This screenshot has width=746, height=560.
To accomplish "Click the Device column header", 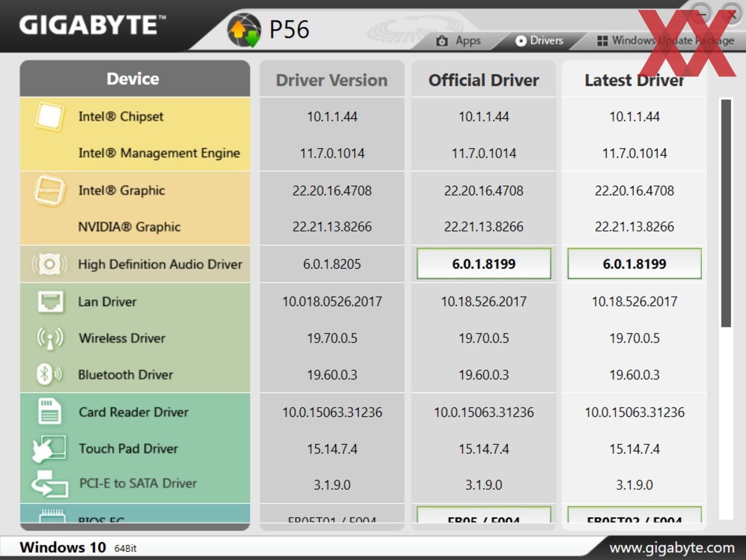I will pos(135,78).
